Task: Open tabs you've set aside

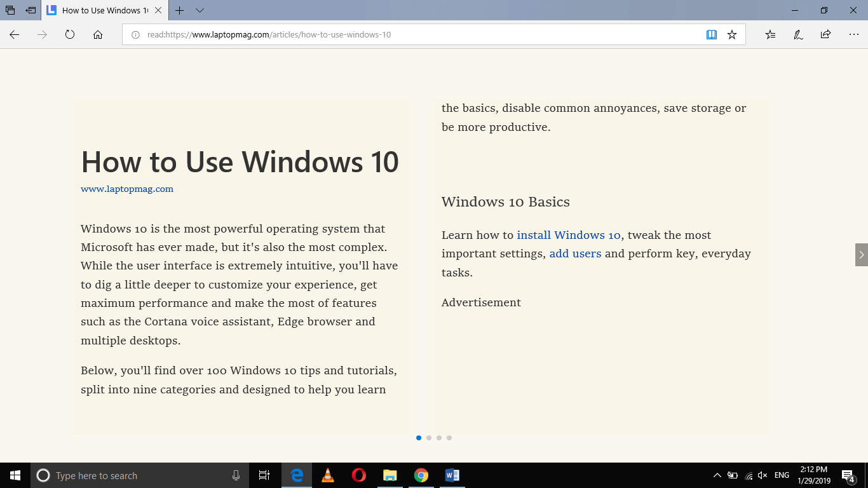Action: point(10,10)
